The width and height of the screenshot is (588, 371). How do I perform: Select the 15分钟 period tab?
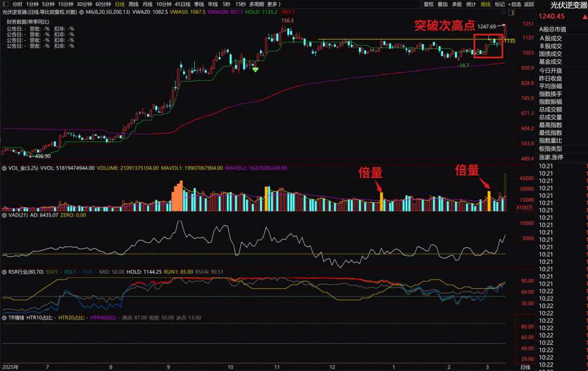click(x=66, y=4)
